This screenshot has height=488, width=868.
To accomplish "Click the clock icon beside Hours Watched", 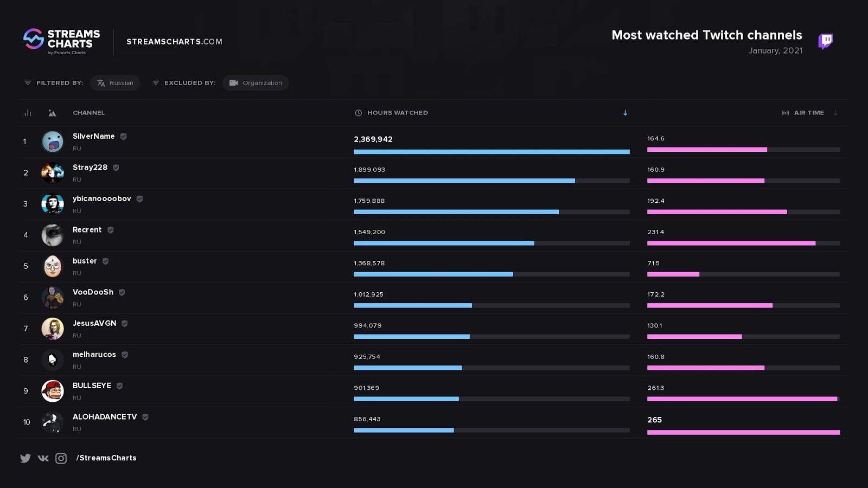I will pyautogui.click(x=358, y=113).
